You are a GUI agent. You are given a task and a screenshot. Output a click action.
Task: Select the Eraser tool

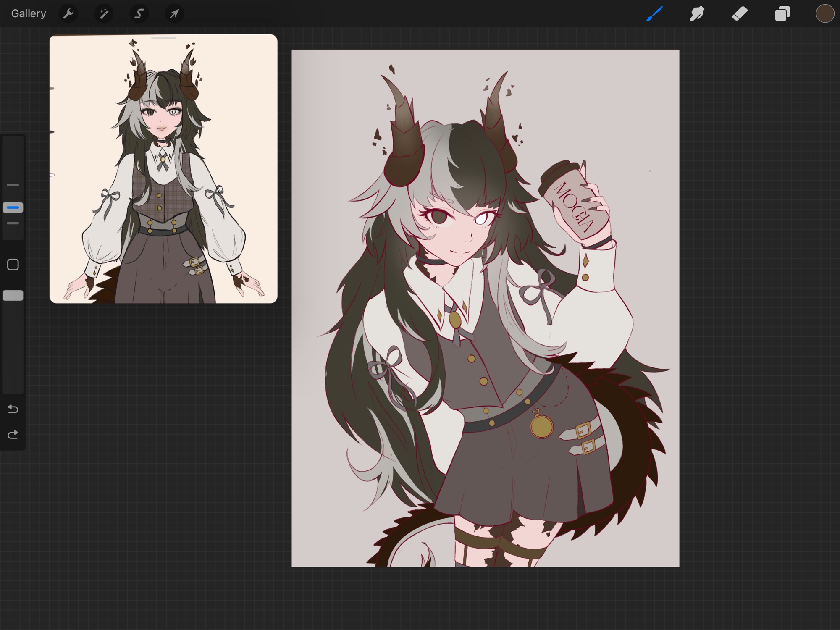(x=740, y=14)
